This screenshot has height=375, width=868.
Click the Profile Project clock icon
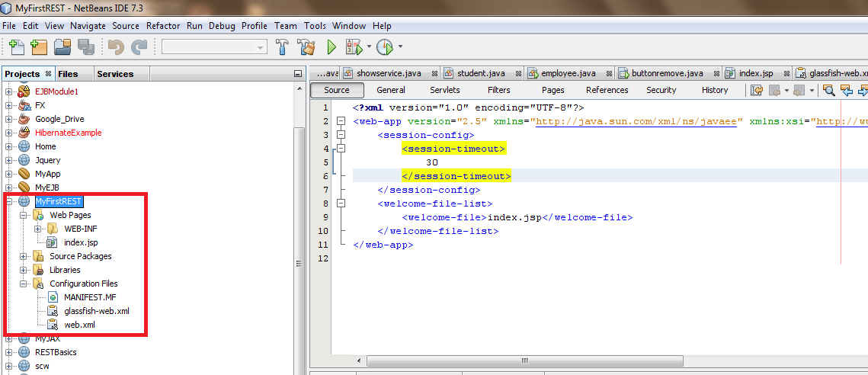click(384, 47)
